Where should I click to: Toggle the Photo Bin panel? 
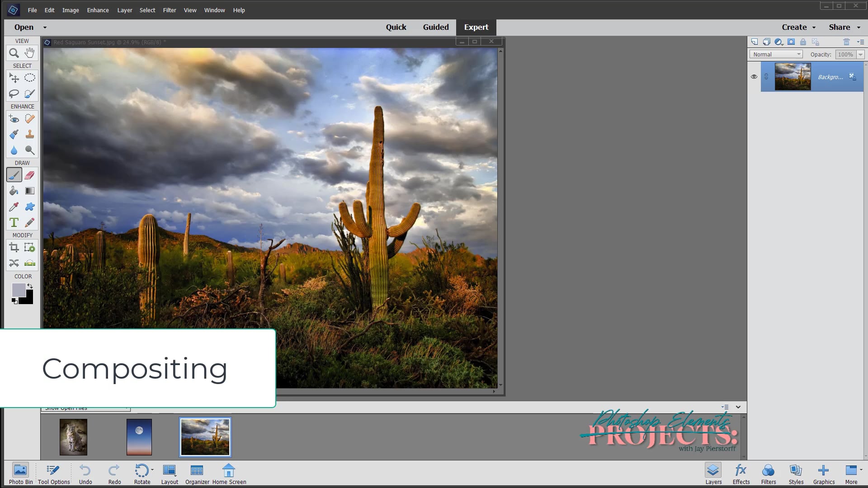pos(20,474)
